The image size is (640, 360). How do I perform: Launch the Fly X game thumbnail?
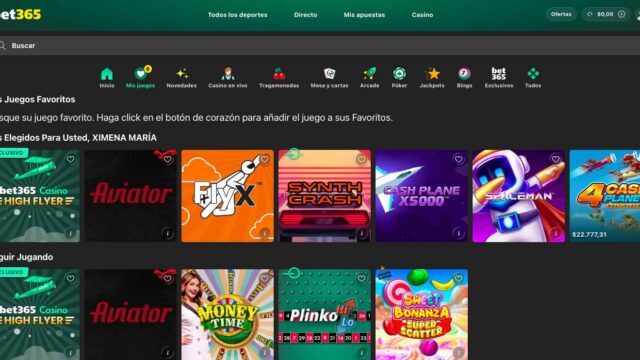pos(227,196)
